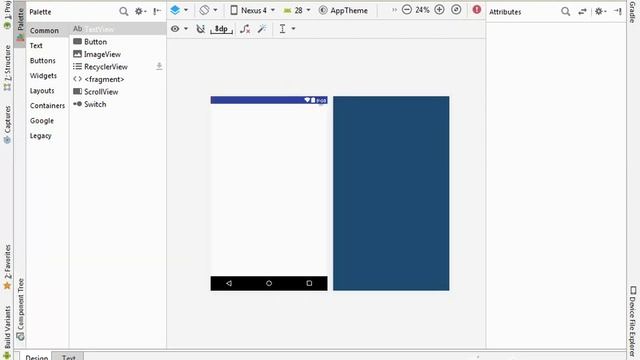Open orientation for preview dropdown
This screenshot has height=360, width=640.
pos(208,10)
